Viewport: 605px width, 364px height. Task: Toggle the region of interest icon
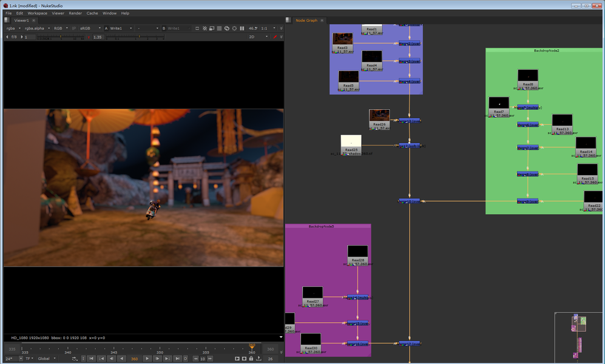tap(234, 28)
